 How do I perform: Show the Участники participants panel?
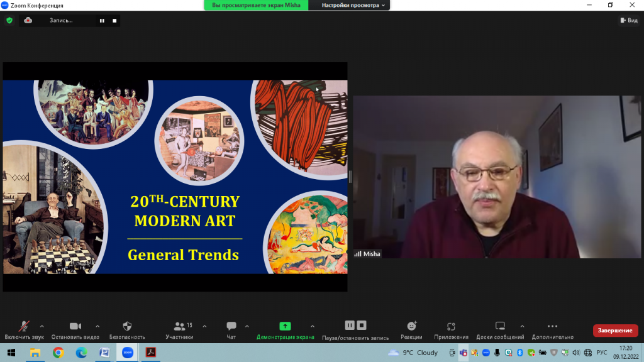[x=179, y=330]
